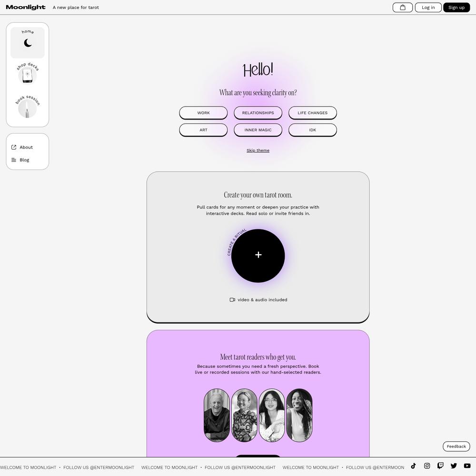Image resolution: width=476 pixels, height=476 pixels.
Task: Open Moonlight's Twitch channel
Action: coord(440,466)
